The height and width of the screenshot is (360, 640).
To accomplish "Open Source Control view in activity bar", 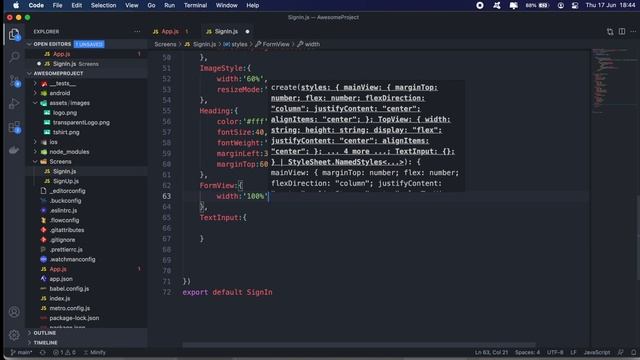I will click(x=14, y=80).
